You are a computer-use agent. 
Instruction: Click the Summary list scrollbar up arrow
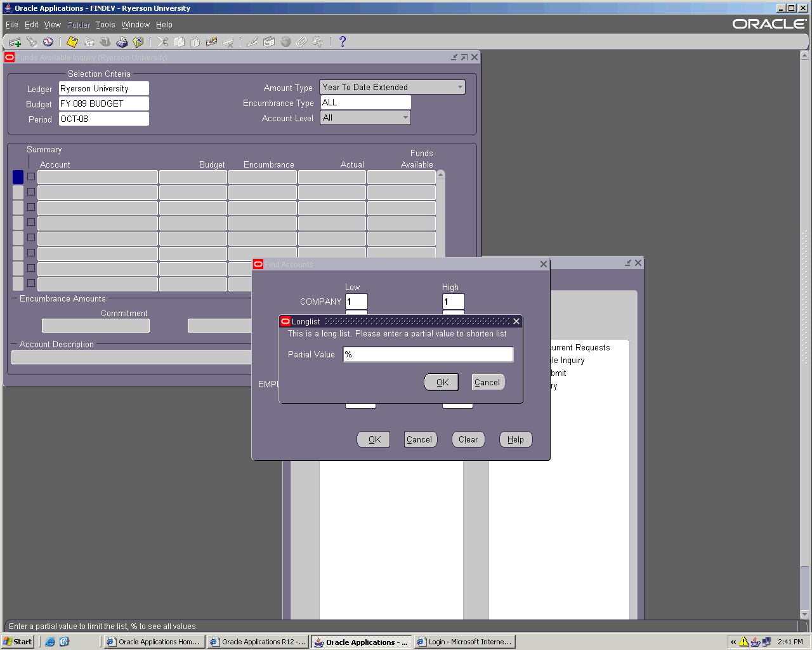pos(440,175)
